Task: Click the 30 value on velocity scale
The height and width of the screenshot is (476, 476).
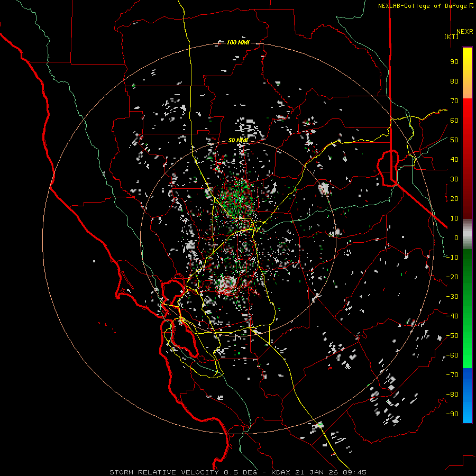Action: pos(454,179)
